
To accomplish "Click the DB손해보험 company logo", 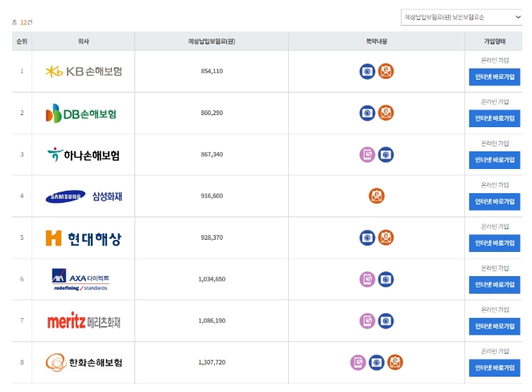I will tap(81, 113).
